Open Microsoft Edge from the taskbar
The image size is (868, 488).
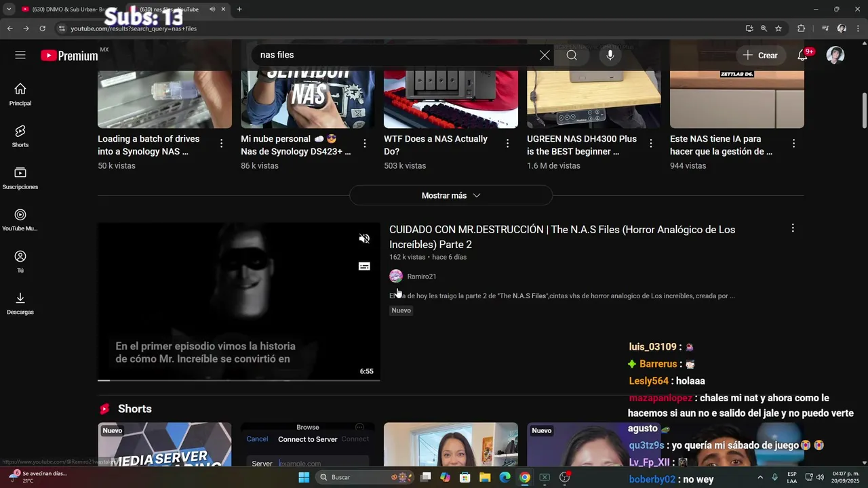505,477
